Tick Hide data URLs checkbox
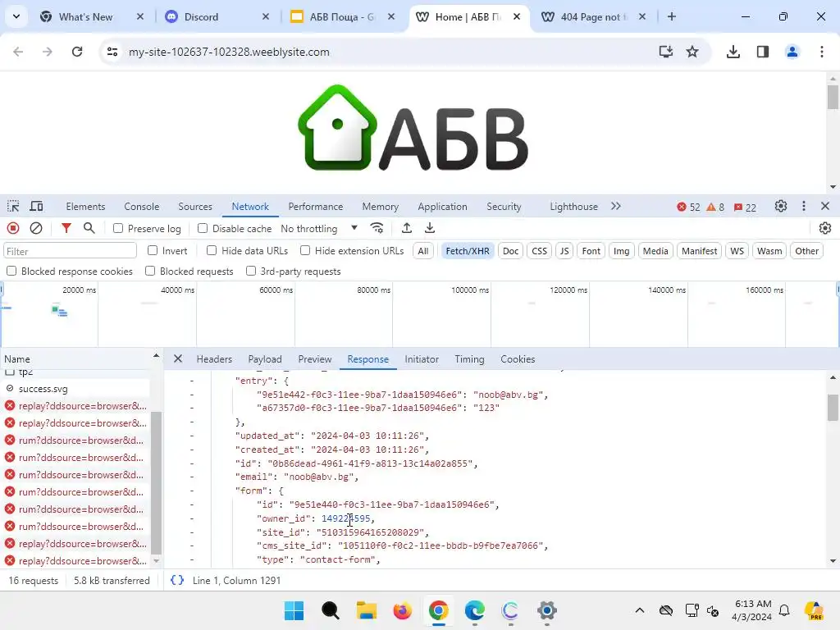The width and height of the screenshot is (840, 630). click(x=212, y=250)
